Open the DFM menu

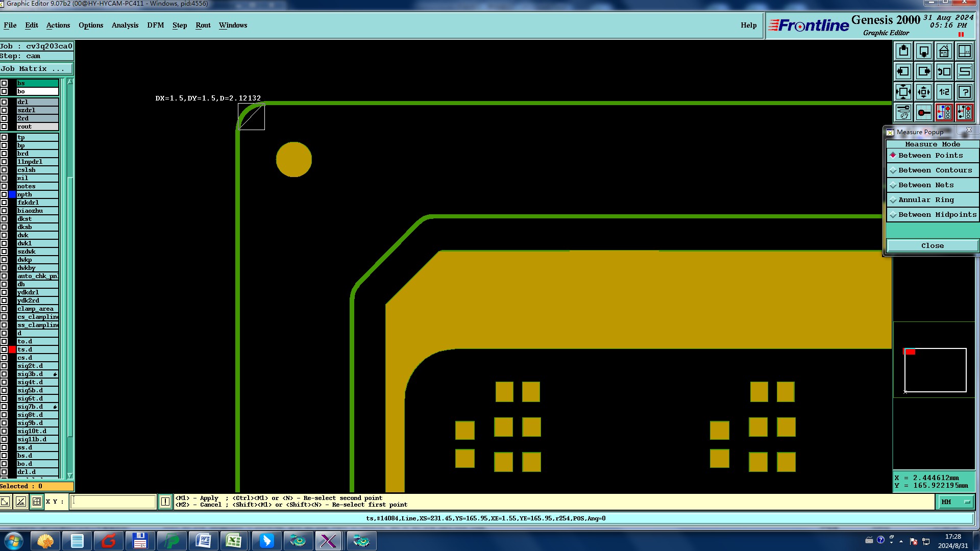click(x=155, y=25)
